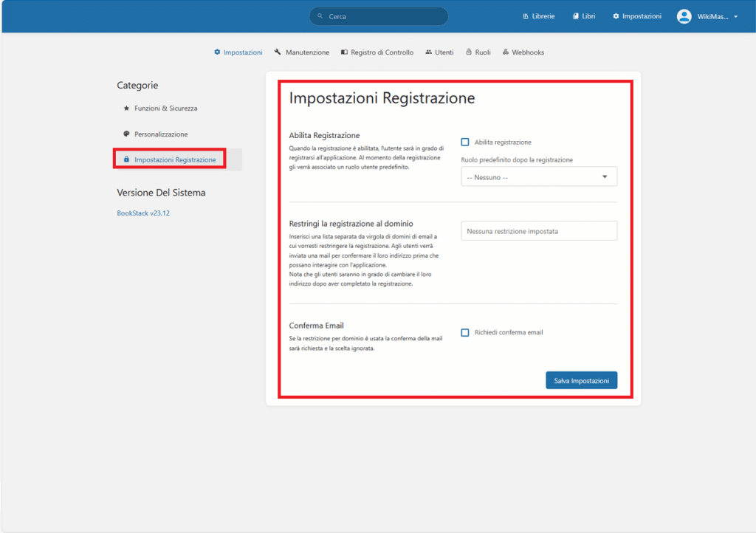Click the search magnifier icon in header
Screen dimensions: 756x533
point(320,16)
